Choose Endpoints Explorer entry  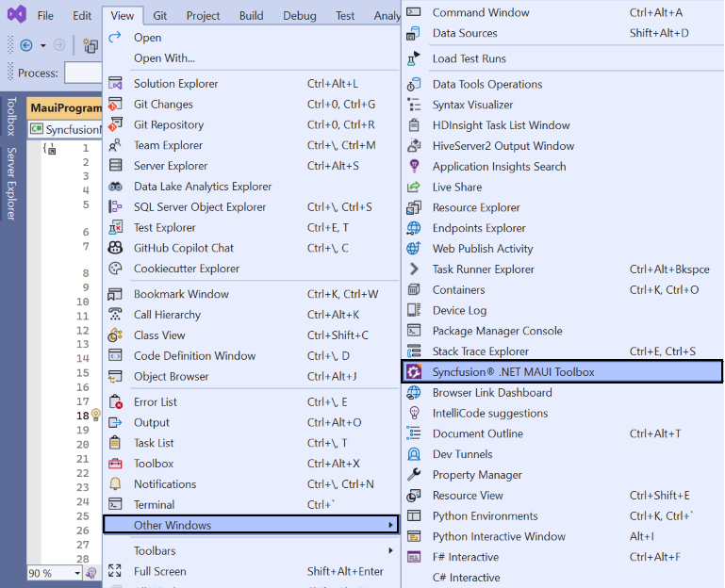[562, 228]
